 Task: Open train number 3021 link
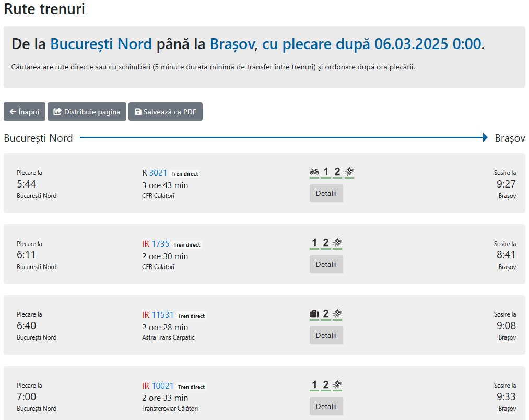tap(158, 173)
